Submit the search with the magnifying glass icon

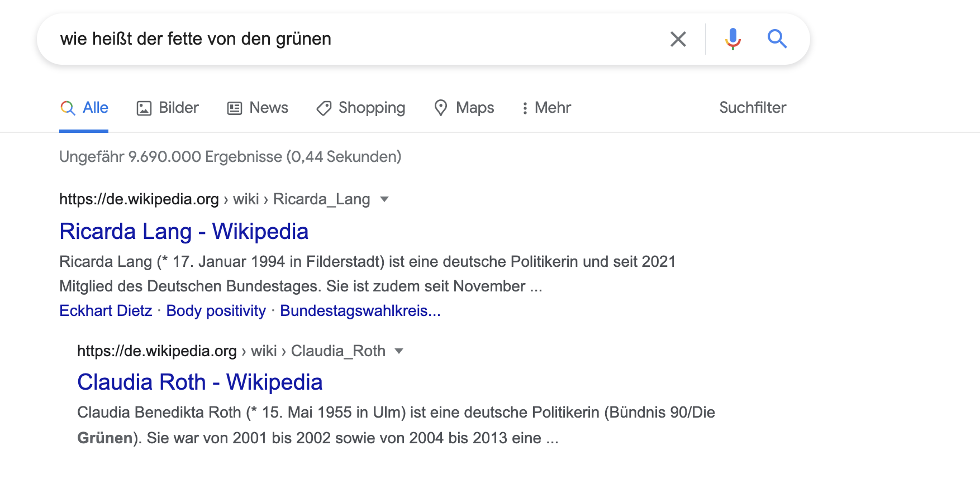pyautogui.click(x=777, y=39)
